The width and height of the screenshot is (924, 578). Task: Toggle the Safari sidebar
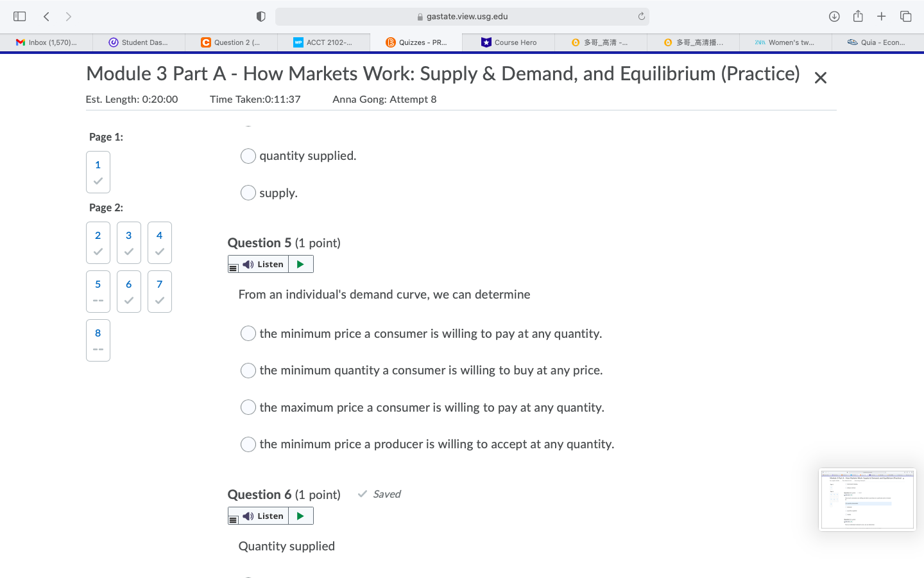(19, 16)
